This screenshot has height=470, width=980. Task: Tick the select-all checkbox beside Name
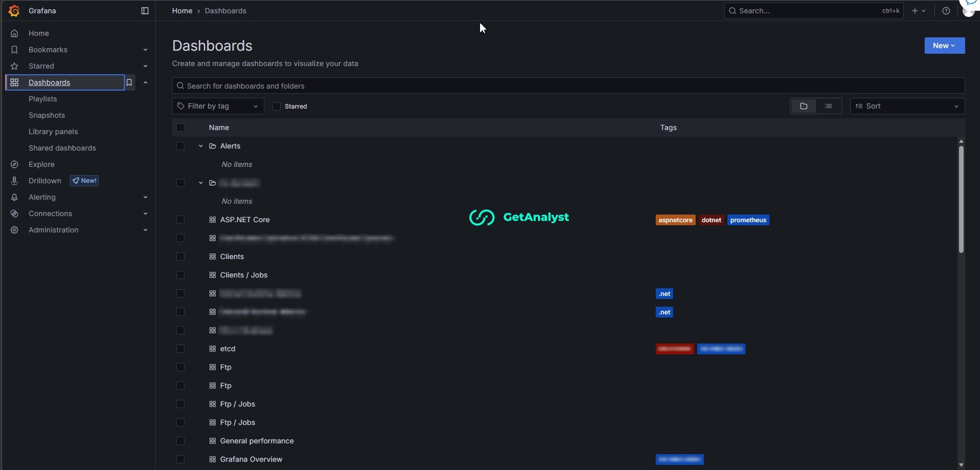pos(180,127)
